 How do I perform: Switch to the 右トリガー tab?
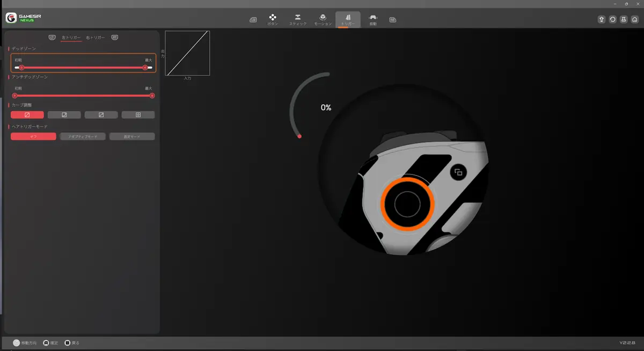(96, 38)
